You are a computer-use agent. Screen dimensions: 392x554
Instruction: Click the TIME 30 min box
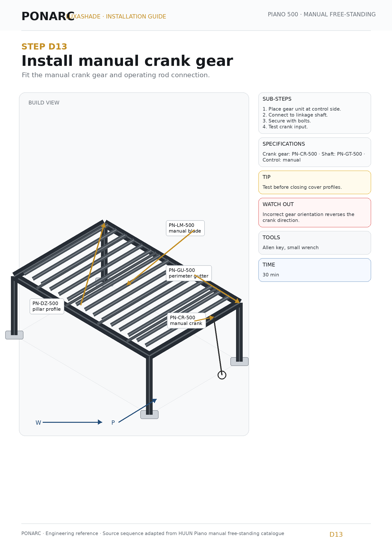tap(315, 270)
